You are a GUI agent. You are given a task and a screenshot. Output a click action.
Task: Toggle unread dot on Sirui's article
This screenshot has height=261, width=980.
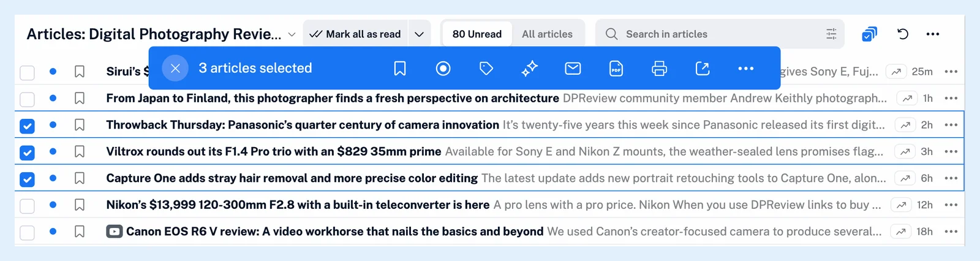point(53,72)
